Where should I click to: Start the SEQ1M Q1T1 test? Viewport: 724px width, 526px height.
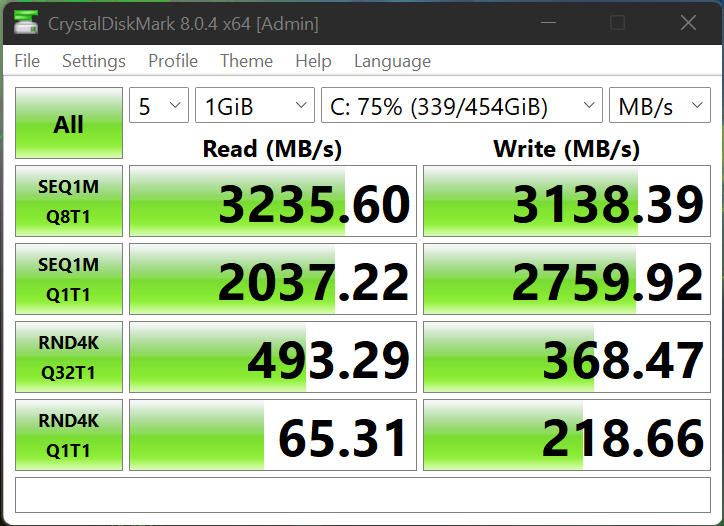pyautogui.click(x=69, y=279)
